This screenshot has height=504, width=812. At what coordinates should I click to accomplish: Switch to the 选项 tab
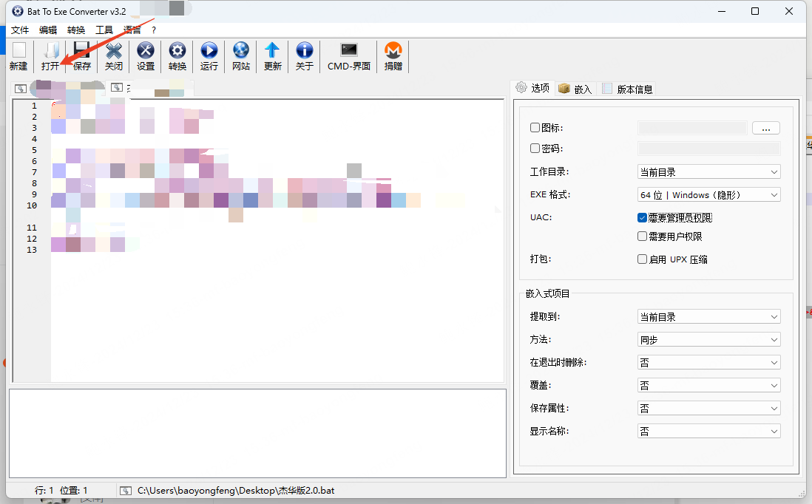(x=533, y=88)
